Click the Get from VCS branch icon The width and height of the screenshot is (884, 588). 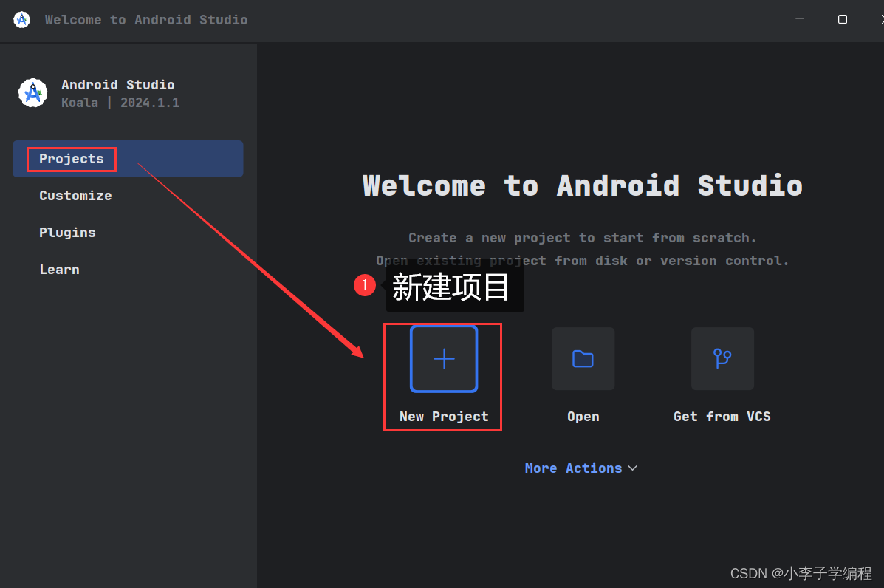click(722, 358)
